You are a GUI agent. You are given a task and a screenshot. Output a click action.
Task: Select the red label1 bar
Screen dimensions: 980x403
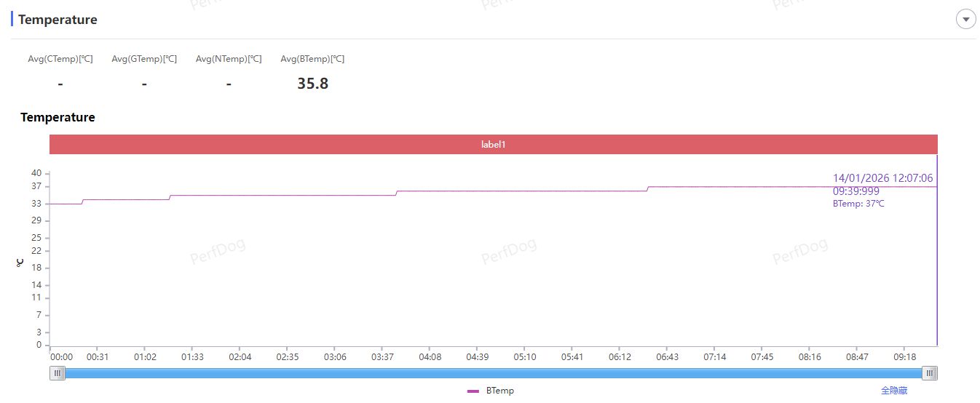click(493, 144)
